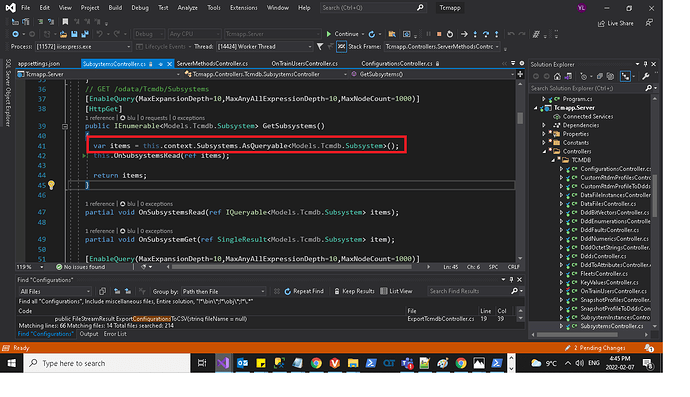This screenshot has height=397, width=690.
Task: Stop debugging with the red square icon
Action: pos(439,34)
